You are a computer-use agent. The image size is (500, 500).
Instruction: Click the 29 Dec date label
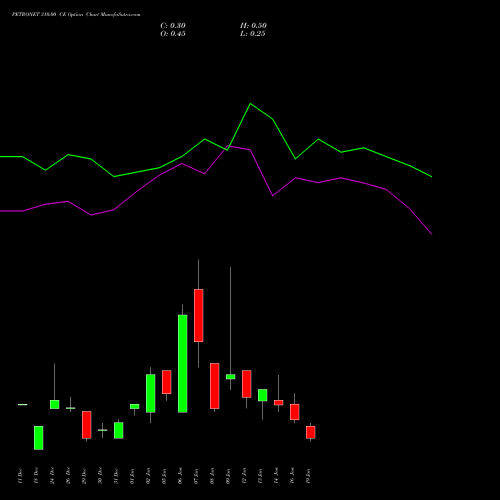pos(84,476)
